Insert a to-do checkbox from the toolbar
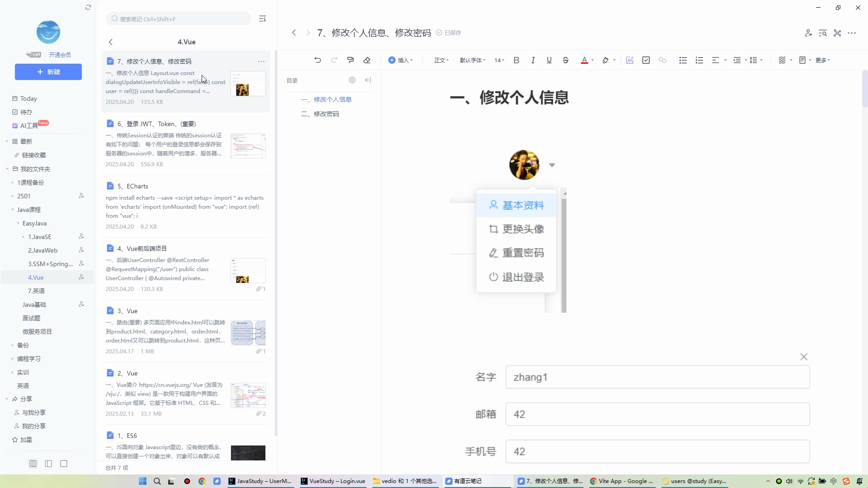Image resolution: width=868 pixels, height=488 pixels. coord(646,60)
